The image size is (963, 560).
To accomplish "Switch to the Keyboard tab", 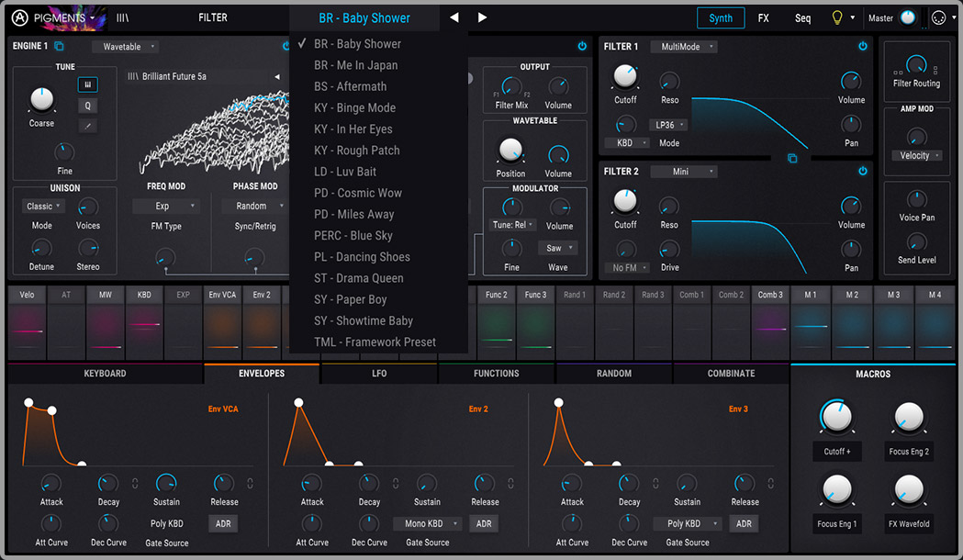I will [105, 374].
